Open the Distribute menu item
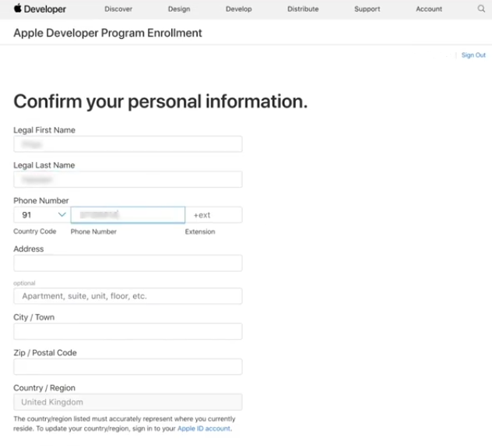The image size is (492, 448). [303, 9]
